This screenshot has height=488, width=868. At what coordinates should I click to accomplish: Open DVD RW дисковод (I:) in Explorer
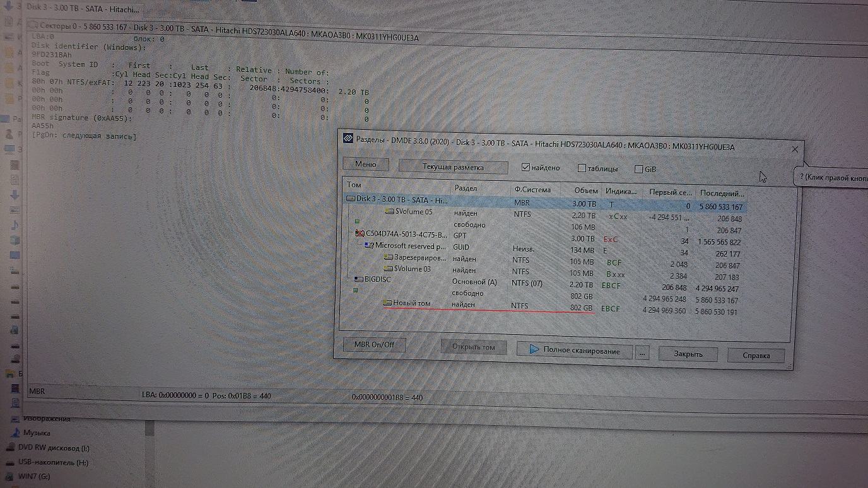(54, 448)
